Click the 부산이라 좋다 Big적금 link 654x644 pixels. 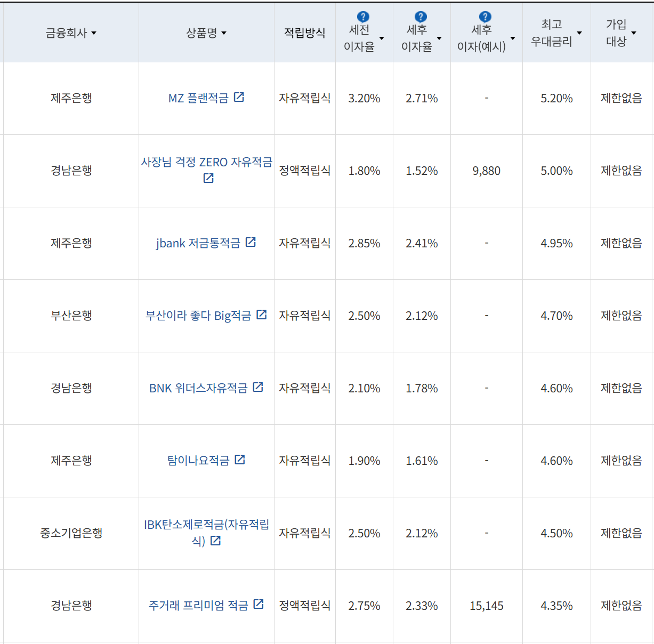tap(201, 315)
